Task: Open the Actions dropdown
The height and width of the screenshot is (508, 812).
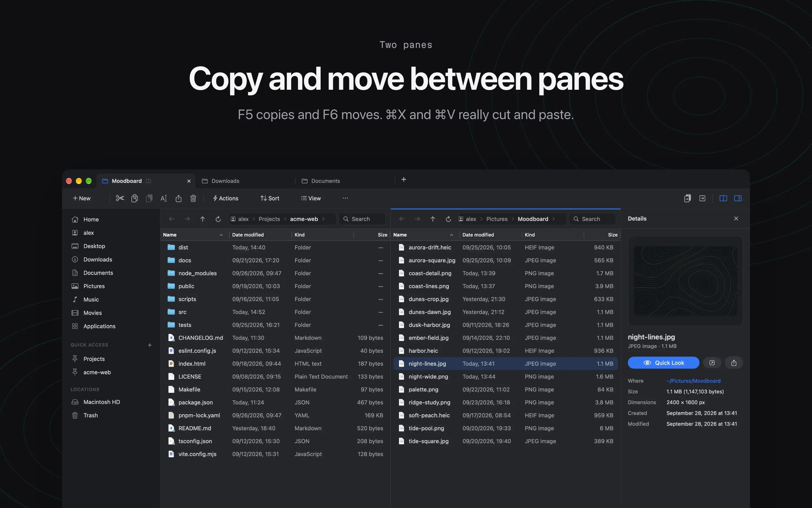Action: [226, 198]
